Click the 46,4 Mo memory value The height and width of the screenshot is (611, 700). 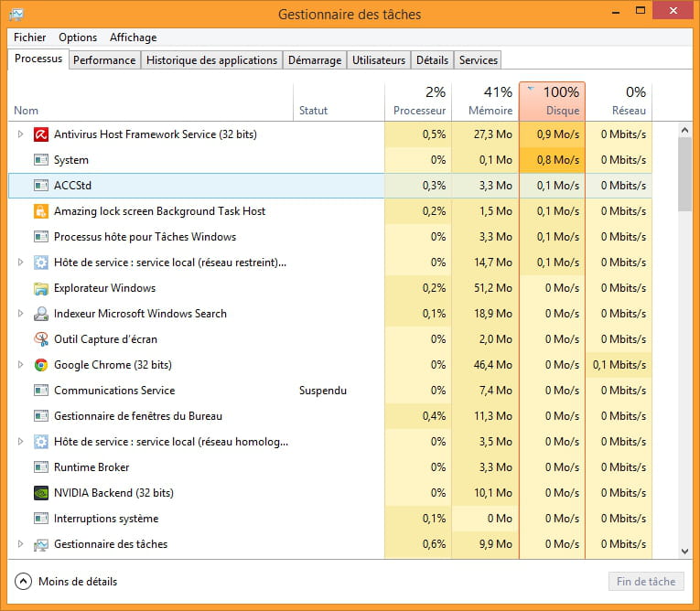pyautogui.click(x=493, y=365)
